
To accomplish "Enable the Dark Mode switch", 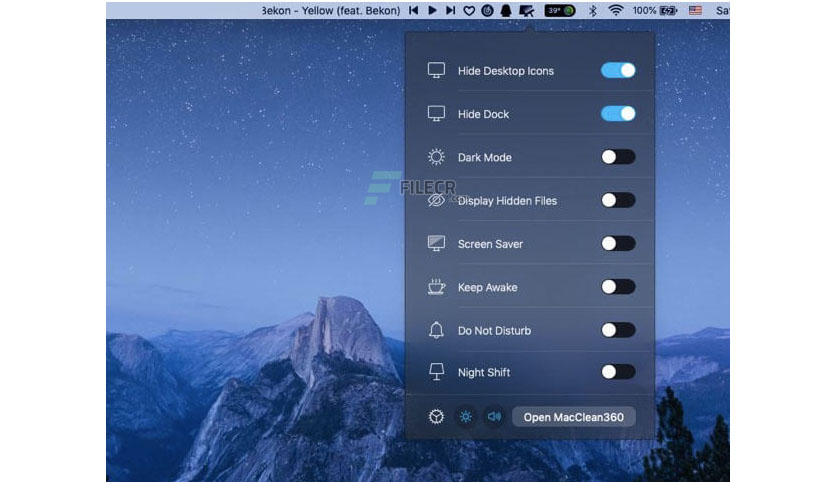I will (x=618, y=157).
